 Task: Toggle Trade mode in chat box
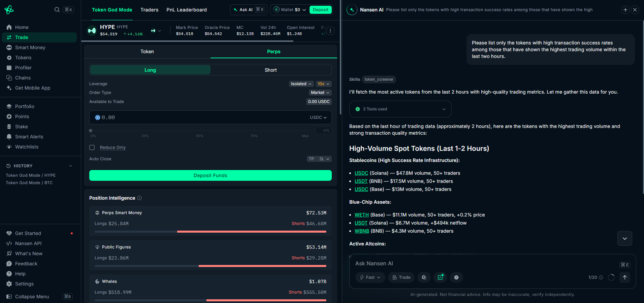click(401, 277)
